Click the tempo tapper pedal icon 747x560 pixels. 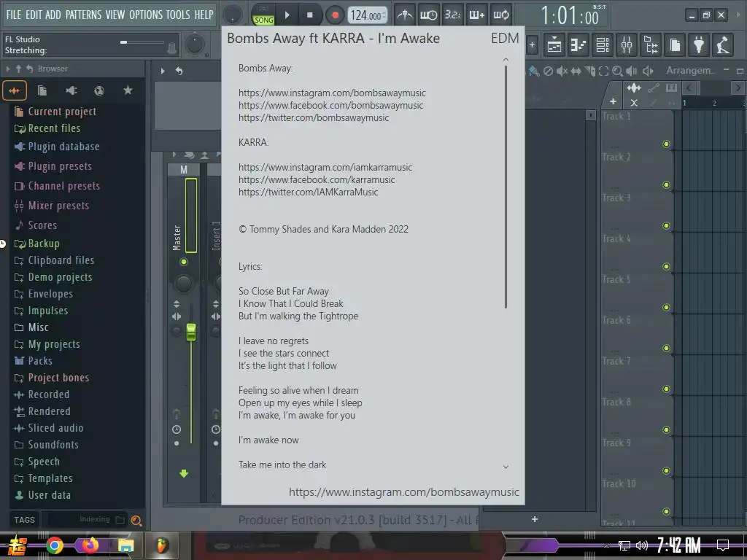tap(723, 45)
